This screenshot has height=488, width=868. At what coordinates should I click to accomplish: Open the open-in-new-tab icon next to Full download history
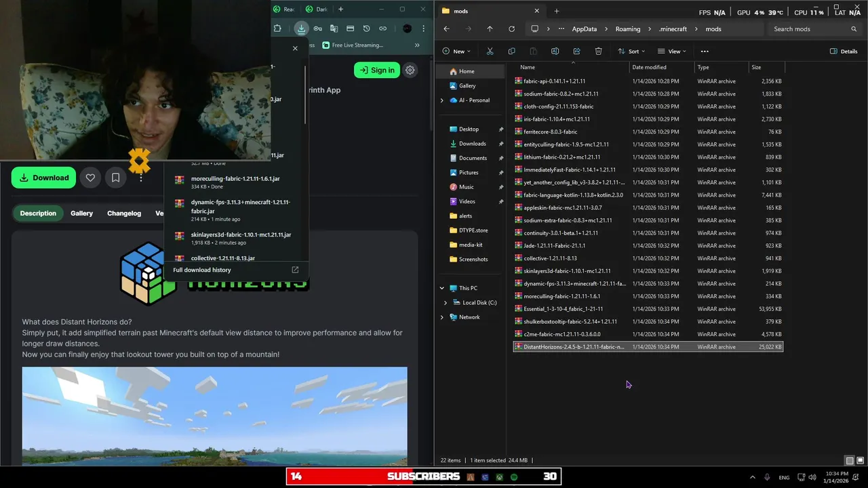pos(295,270)
